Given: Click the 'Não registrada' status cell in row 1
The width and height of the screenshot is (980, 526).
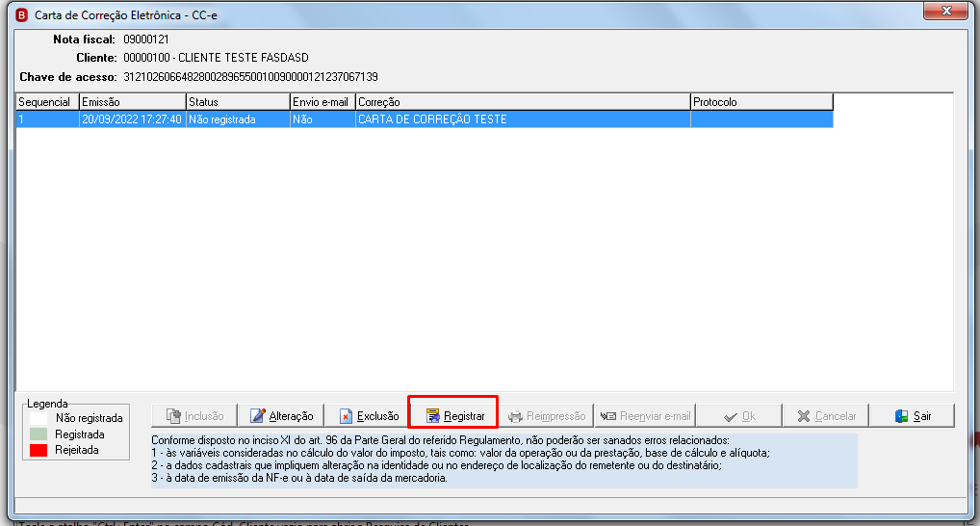Looking at the screenshot, I should pyautogui.click(x=238, y=119).
